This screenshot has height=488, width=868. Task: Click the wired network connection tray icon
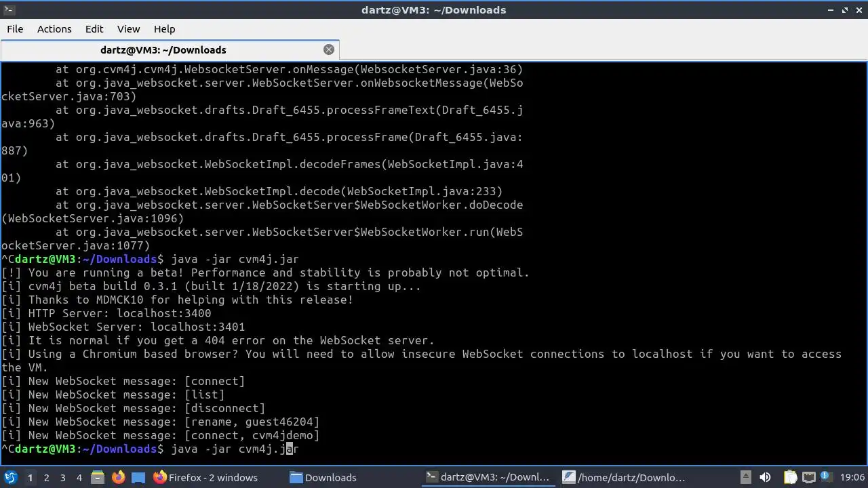(809, 477)
